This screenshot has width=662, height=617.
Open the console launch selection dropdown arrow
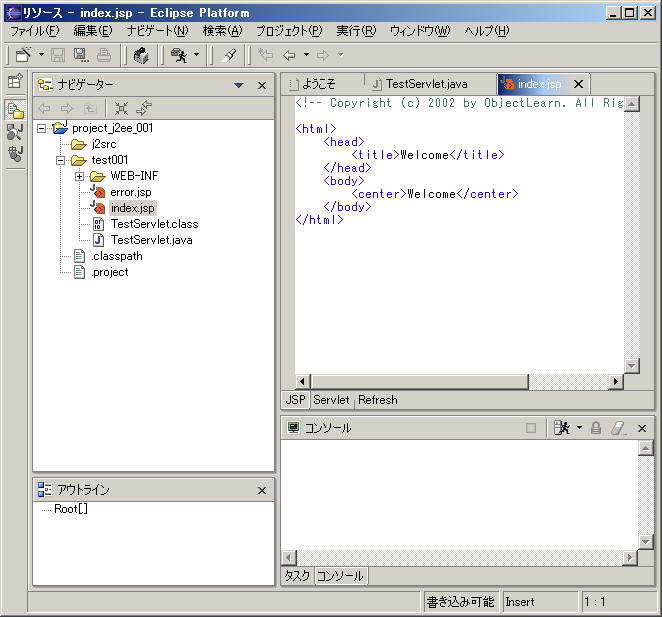(x=579, y=428)
